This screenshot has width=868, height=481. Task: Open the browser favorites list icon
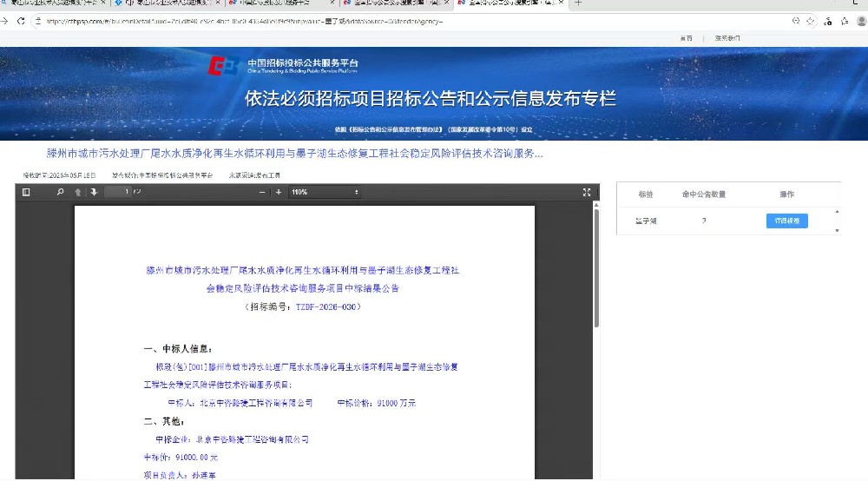[x=845, y=21]
